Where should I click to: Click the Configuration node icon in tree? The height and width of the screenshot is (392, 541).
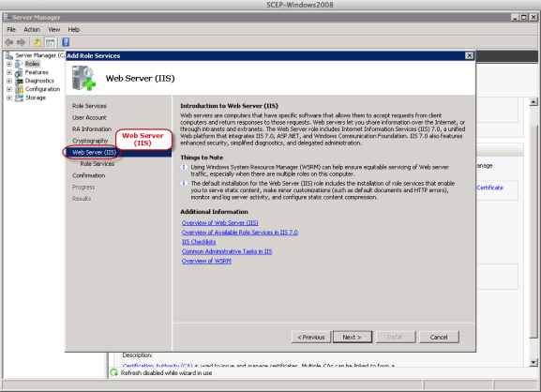pos(20,89)
